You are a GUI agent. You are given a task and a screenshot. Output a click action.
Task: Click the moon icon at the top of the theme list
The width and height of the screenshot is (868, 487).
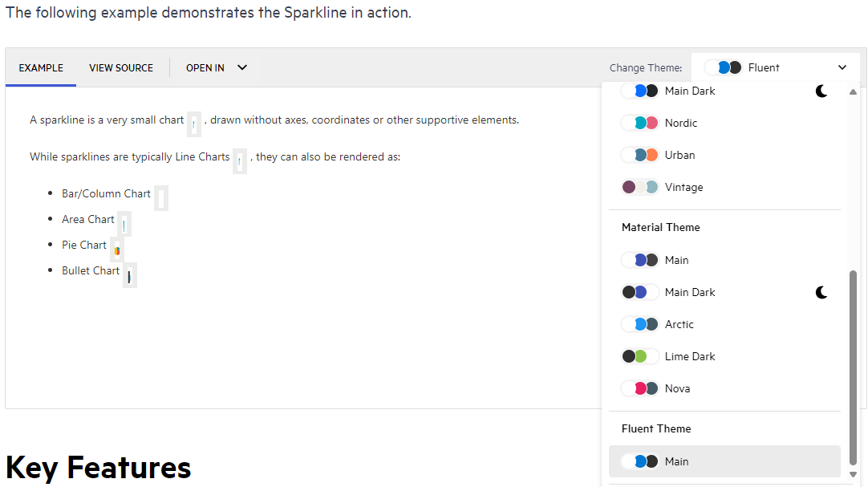point(821,91)
